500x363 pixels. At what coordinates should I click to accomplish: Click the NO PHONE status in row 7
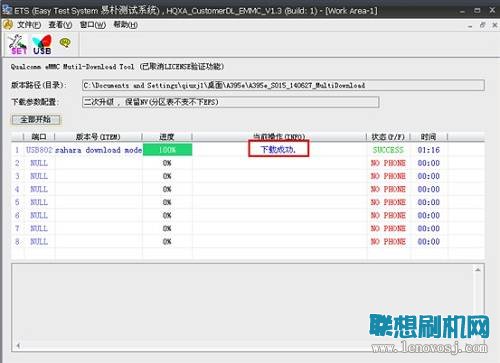tap(388, 228)
